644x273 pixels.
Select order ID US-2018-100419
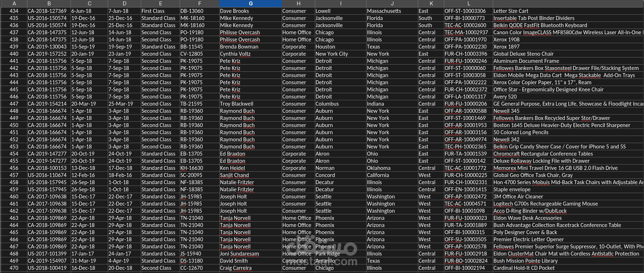(x=49, y=268)
